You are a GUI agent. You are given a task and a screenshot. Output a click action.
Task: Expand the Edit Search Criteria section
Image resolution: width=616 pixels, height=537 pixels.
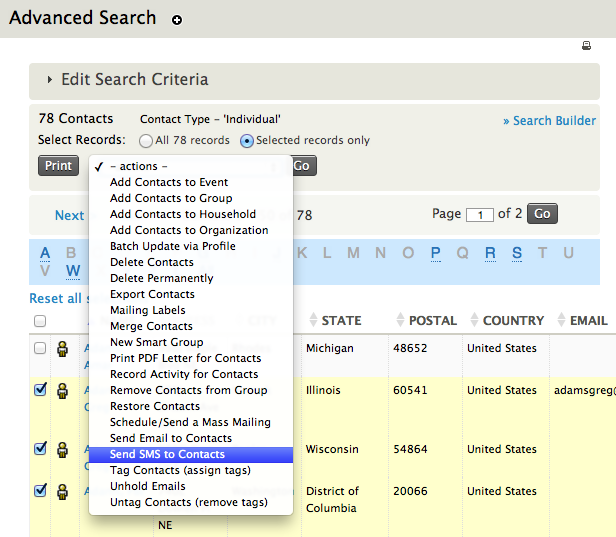(134, 80)
